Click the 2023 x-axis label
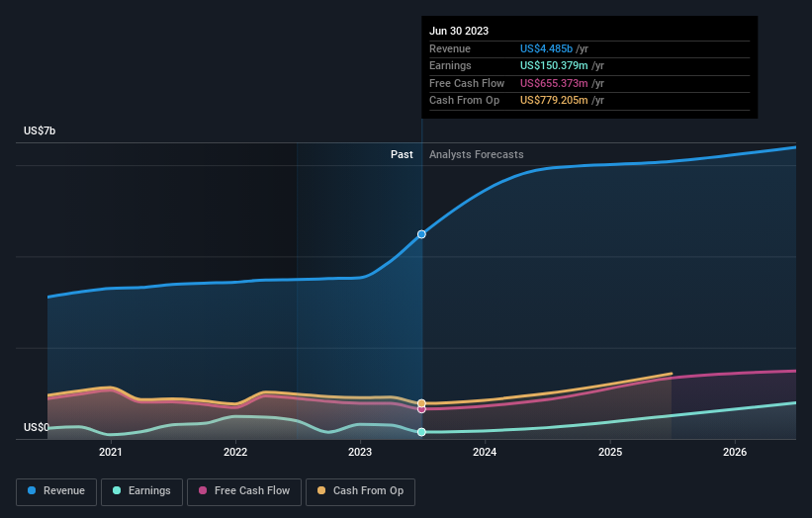This screenshot has height=518, width=812. point(360,453)
